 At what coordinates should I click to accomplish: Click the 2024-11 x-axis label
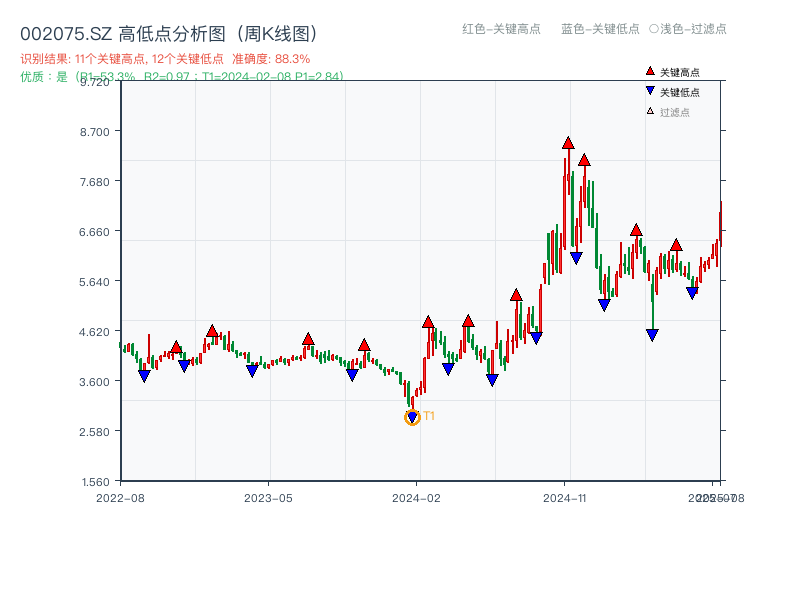pos(565,498)
